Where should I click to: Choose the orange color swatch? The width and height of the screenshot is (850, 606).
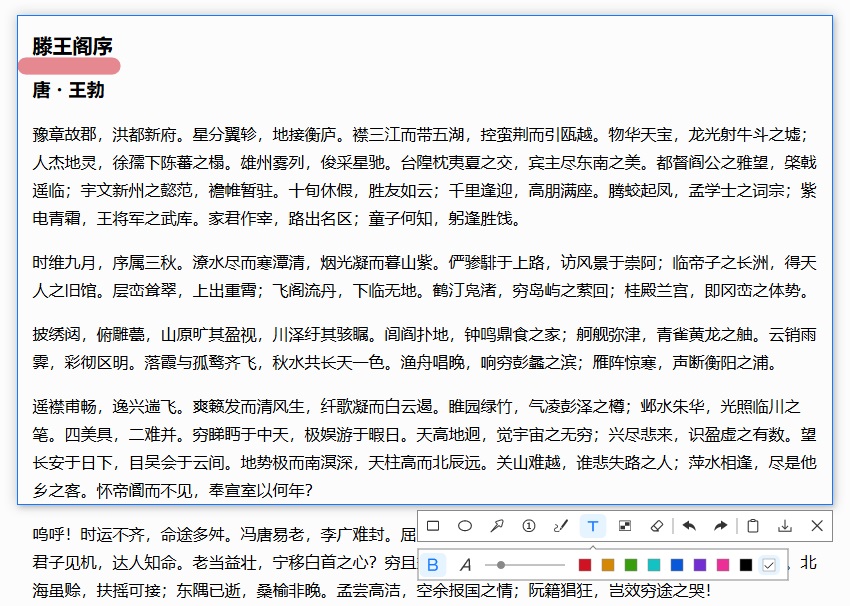tap(608, 565)
